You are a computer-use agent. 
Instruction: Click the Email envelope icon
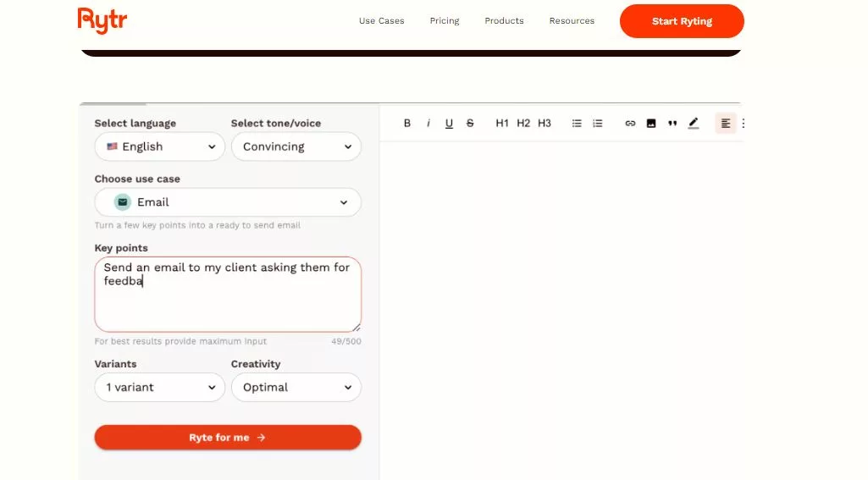point(122,202)
